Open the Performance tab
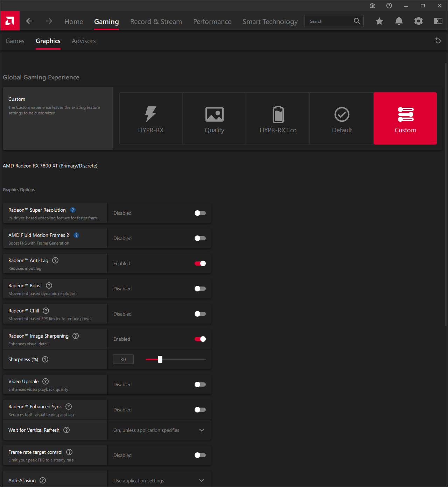Screen dimensions: 448x487 coord(212,21)
